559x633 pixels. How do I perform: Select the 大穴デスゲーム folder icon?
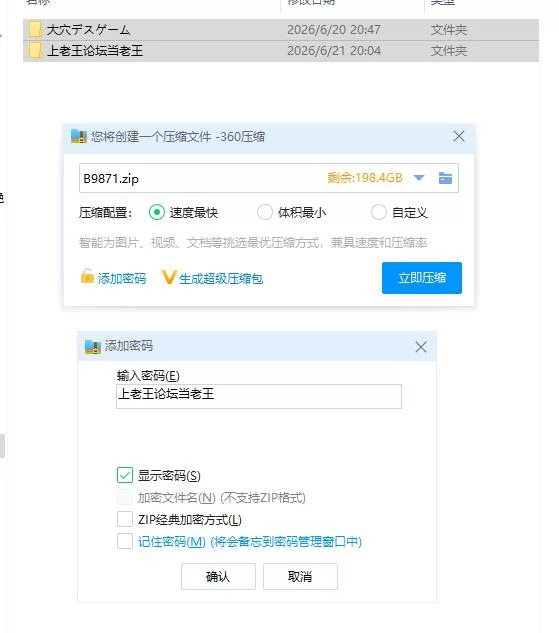click(x=35, y=29)
